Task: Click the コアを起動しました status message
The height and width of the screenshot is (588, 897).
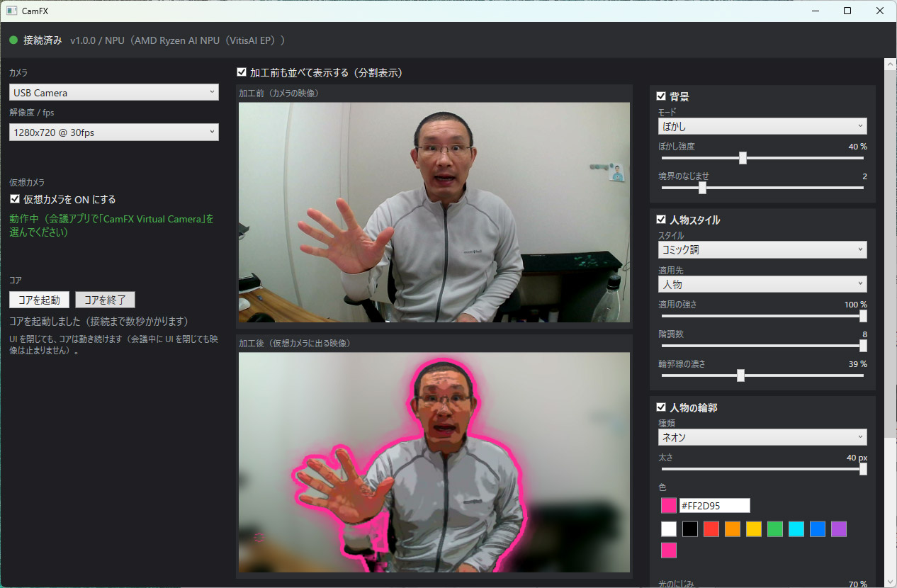Action: tap(98, 322)
